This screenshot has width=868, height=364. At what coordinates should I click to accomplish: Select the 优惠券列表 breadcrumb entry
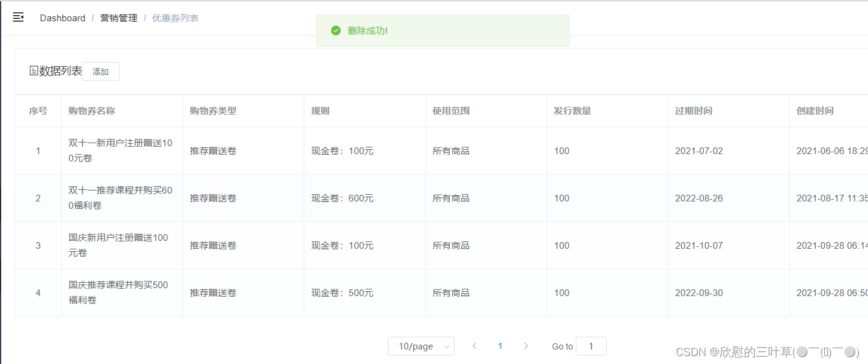(175, 18)
